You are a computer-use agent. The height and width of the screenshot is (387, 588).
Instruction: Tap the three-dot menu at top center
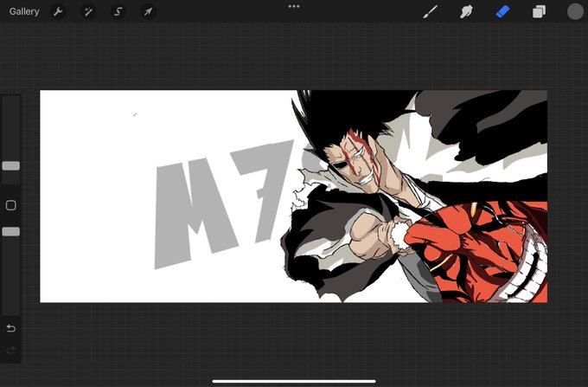click(294, 6)
